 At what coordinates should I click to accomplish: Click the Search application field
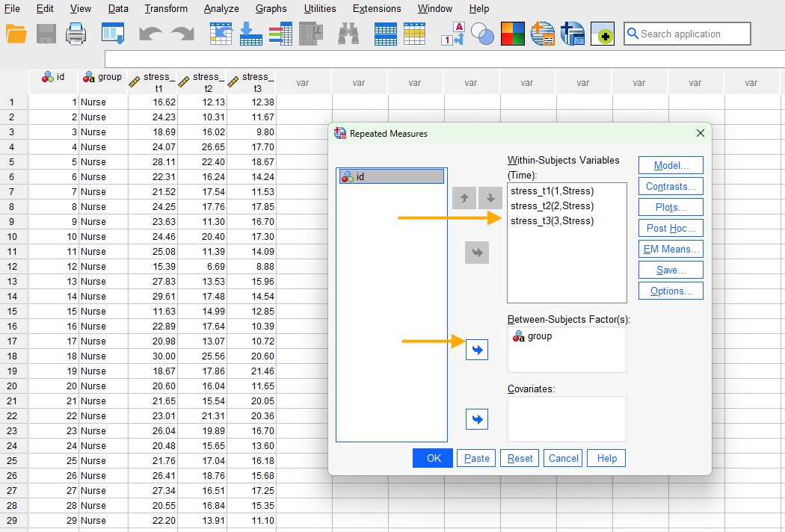[687, 34]
